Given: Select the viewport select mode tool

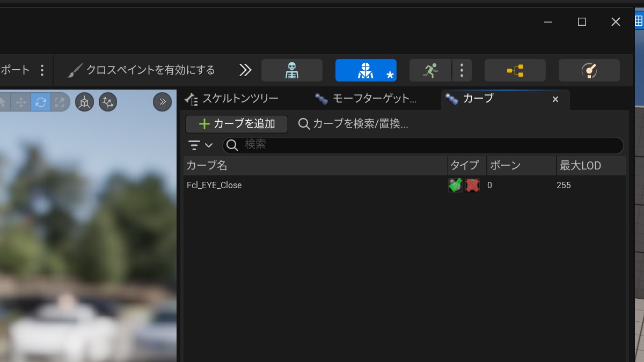Looking at the screenshot, I should 3,102.
